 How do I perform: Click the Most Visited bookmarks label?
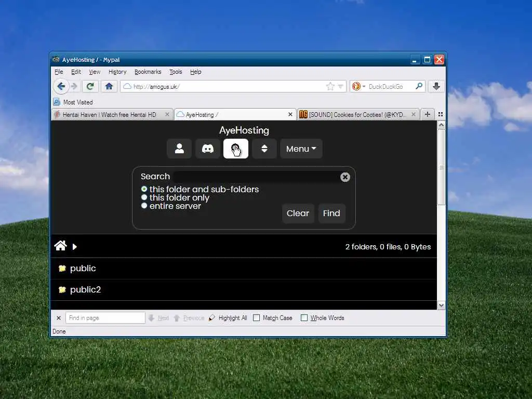click(x=78, y=102)
